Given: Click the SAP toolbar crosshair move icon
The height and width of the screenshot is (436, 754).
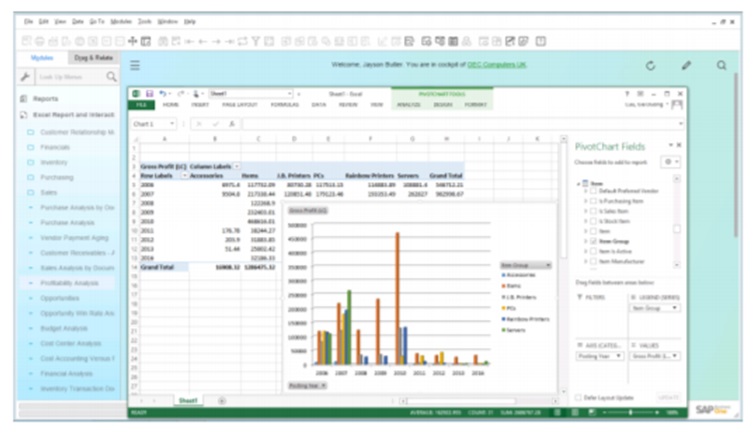Looking at the screenshot, I should point(132,41).
